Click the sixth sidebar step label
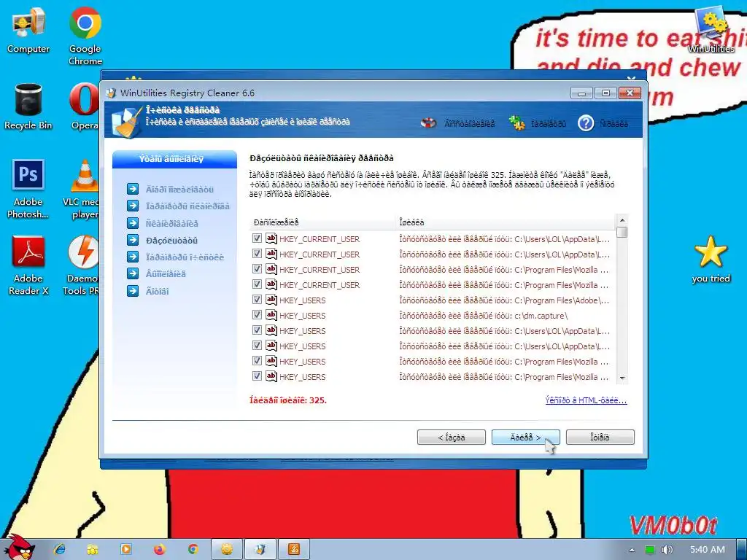Viewport: 747px width, 560px height. 166,274
